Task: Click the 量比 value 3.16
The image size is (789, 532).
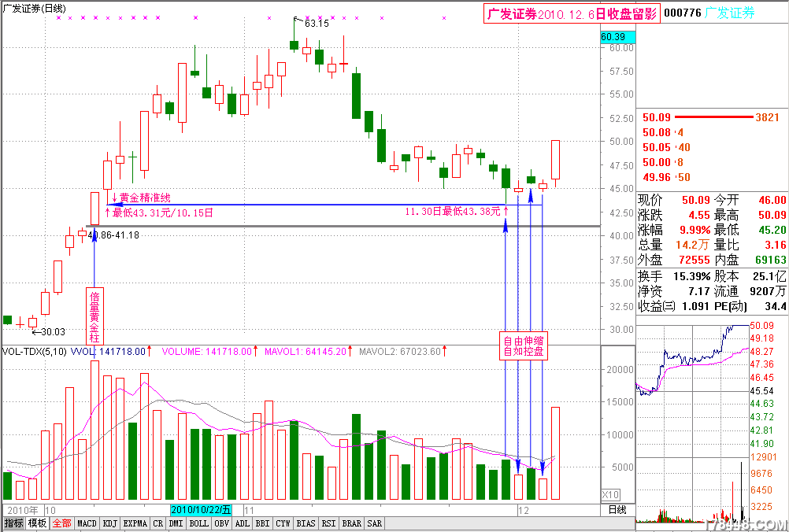Action: [x=776, y=245]
